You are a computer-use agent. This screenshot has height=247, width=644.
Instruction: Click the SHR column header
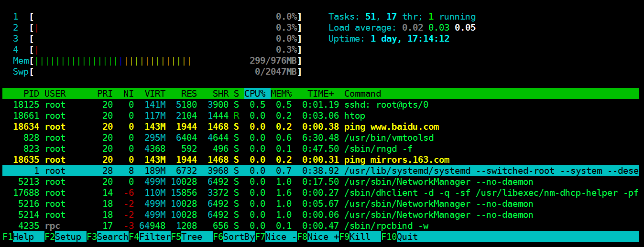[221, 94]
